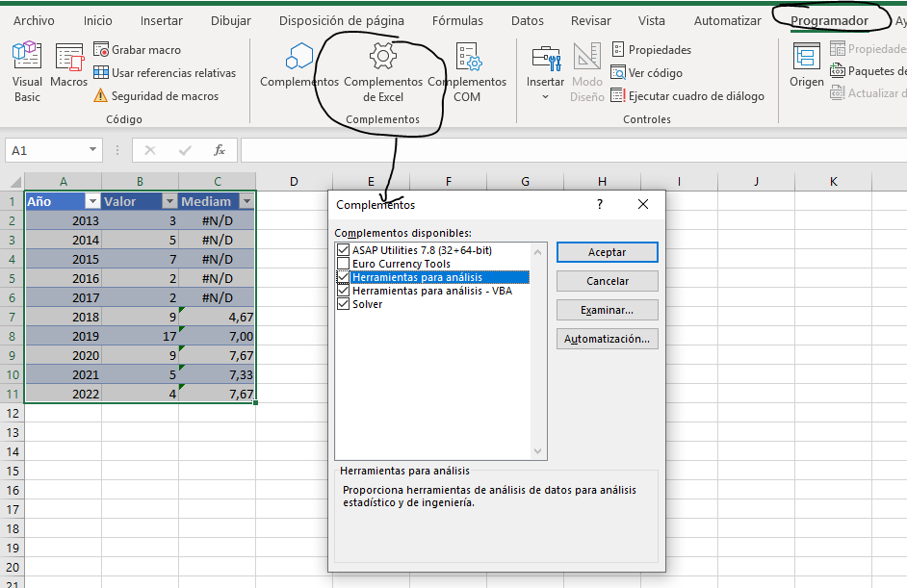Click the Cancelar button
Screen dimensions: 907x588
point(607,281)
